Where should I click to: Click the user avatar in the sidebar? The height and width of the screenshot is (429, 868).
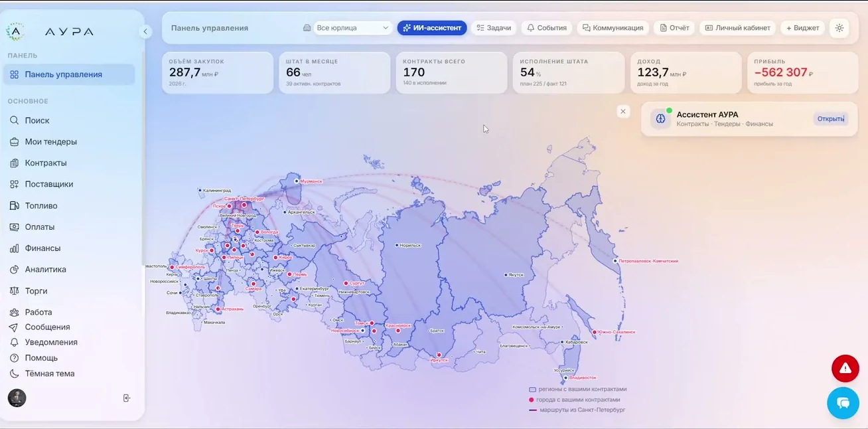coord(17,398)
